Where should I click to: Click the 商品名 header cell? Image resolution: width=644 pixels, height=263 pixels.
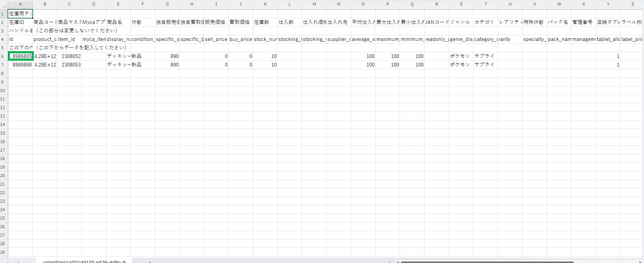click(118, 22)
